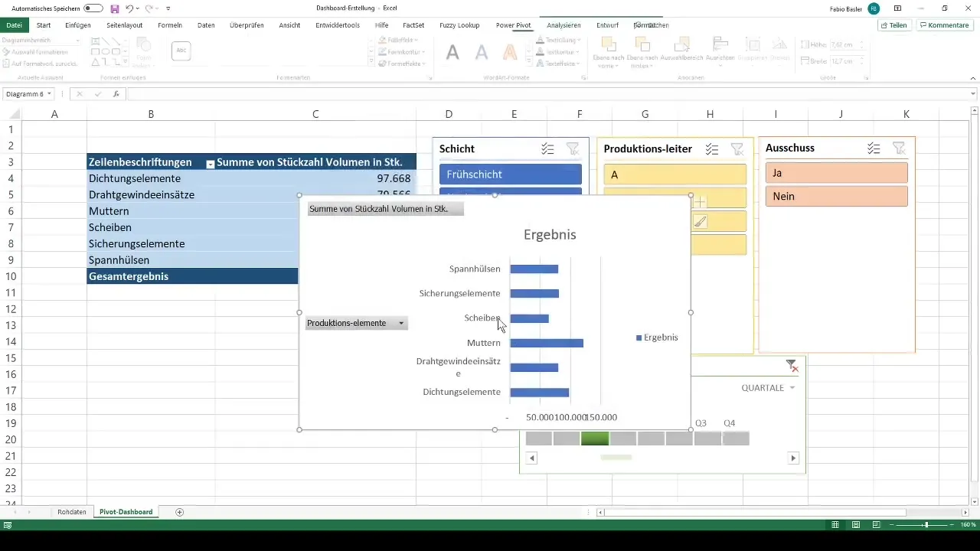980x551 pixels.
Task: Toggle multi-select in Produktions-leiter slicer
Action: [712, 149]
